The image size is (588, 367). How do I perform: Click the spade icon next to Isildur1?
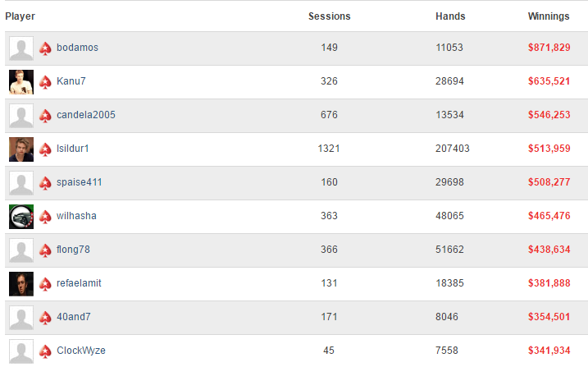point(45,149)
